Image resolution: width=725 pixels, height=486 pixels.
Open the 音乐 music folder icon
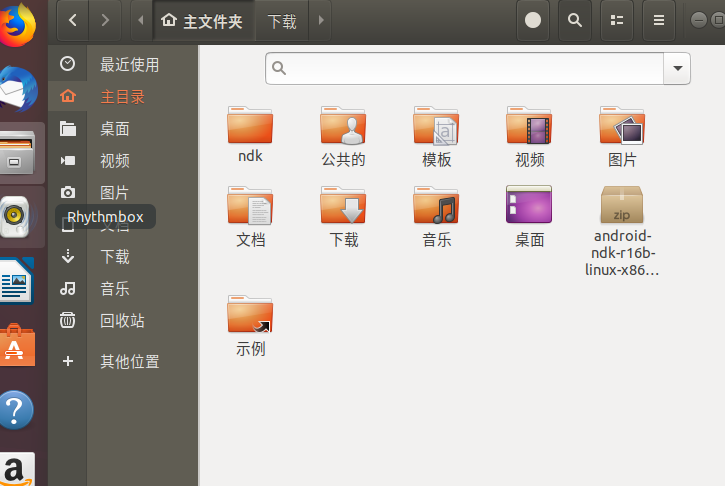[x=436, y=205]
